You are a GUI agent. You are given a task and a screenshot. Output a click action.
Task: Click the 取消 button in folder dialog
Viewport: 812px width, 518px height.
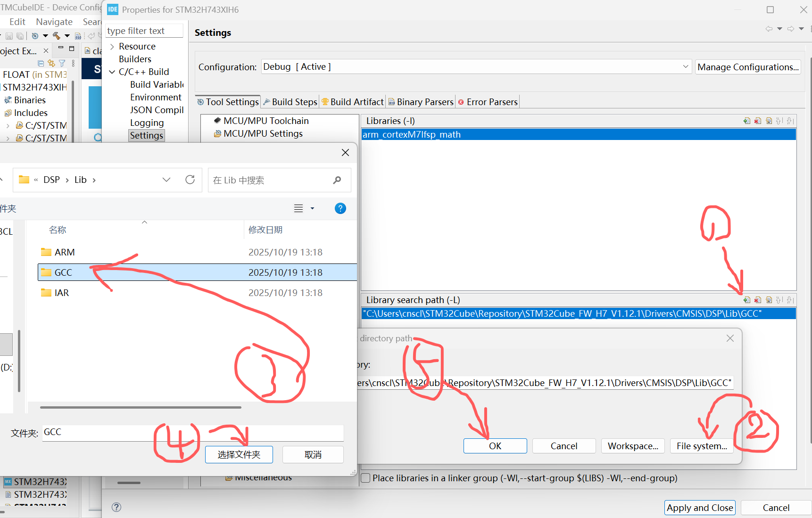313,454
